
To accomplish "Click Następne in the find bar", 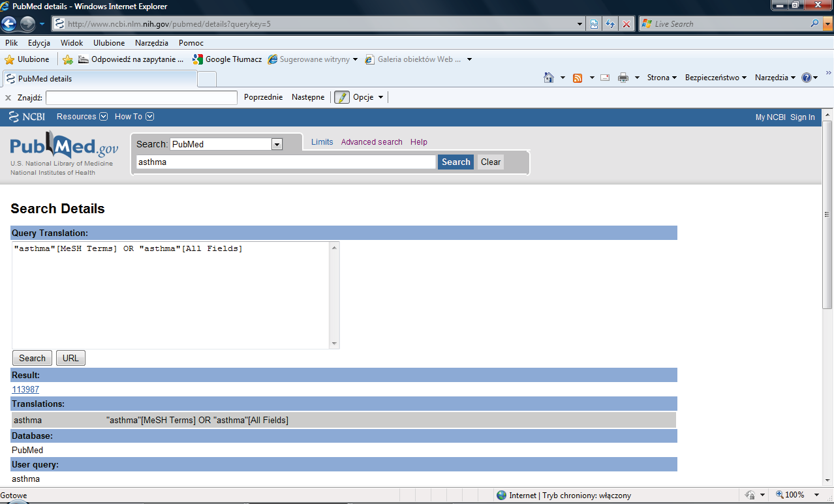I will click(308, 97).
